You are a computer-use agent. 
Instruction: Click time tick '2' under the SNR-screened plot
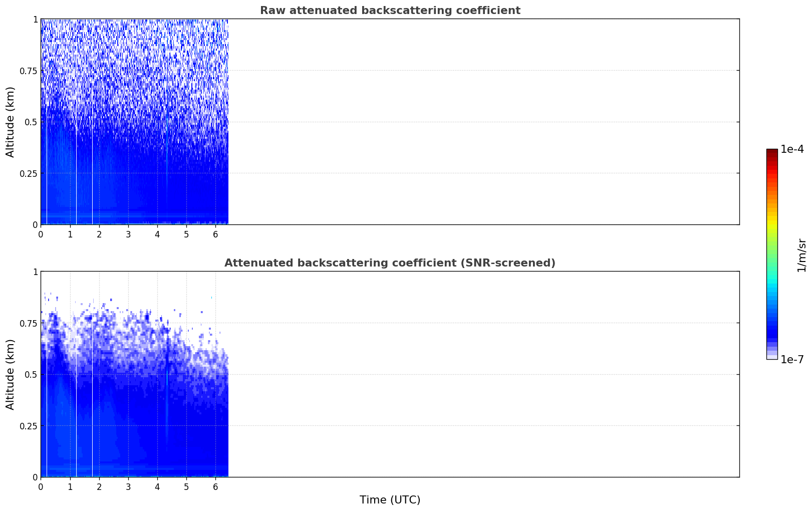click(x=99, y=486)
